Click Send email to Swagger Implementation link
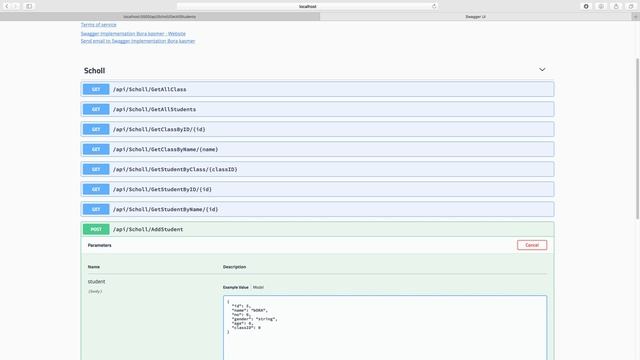640x360 pixels. click(138, 41)
